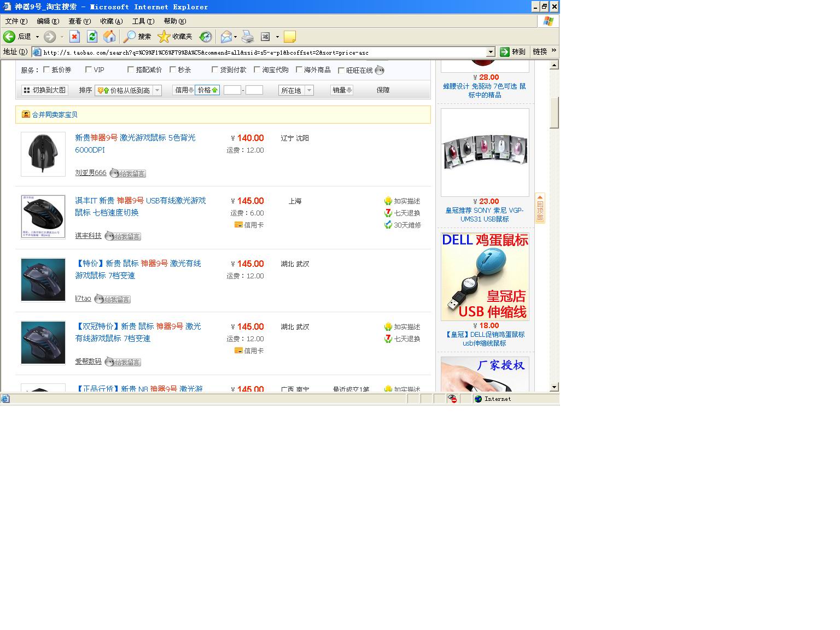Check the 旺旺在线 option

[341, 70]
